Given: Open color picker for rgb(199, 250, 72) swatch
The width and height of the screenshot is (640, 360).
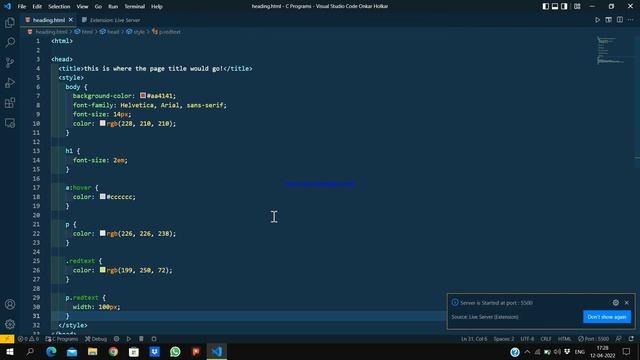Looking at the screenshot, I should [102, 270].
